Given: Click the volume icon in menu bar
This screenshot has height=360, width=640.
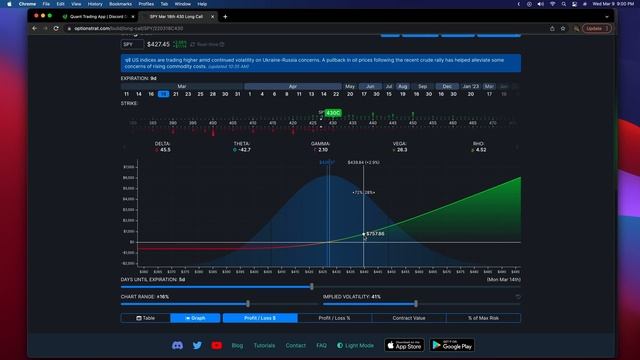Looking at the screenshot, I should 540,4.
